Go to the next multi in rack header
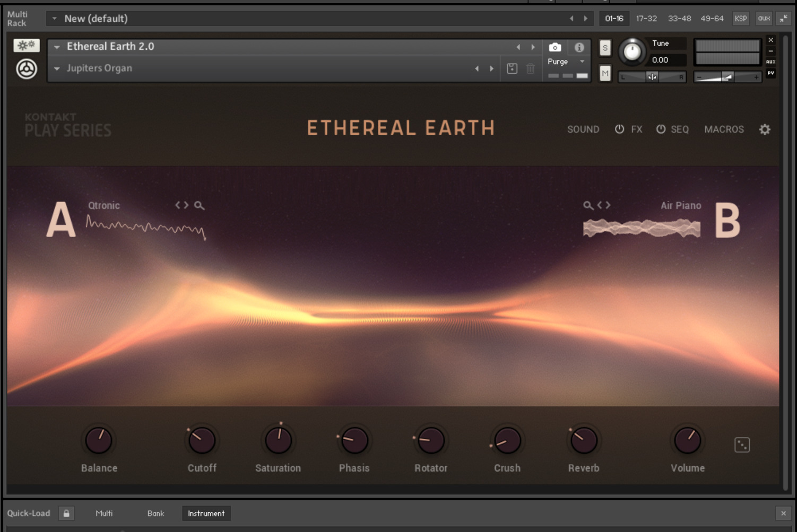The height and width of the screenshot is (532, 797). [x=586, y=19]
